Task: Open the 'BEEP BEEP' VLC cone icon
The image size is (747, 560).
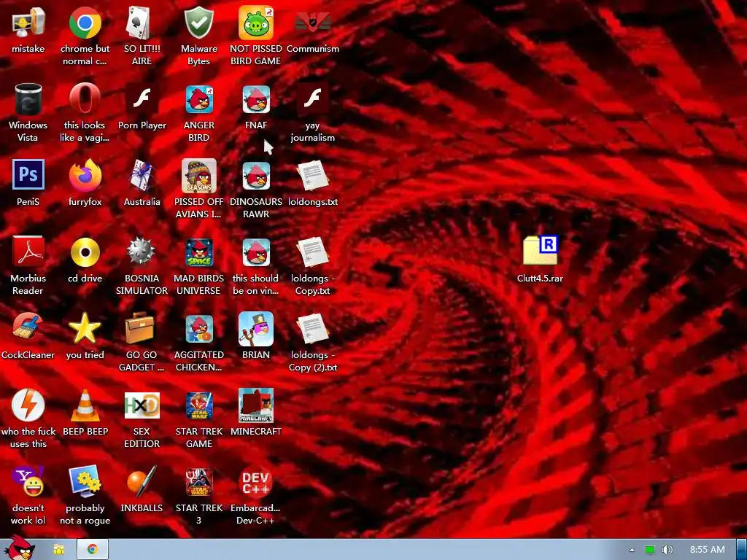Action: point(85,405)
